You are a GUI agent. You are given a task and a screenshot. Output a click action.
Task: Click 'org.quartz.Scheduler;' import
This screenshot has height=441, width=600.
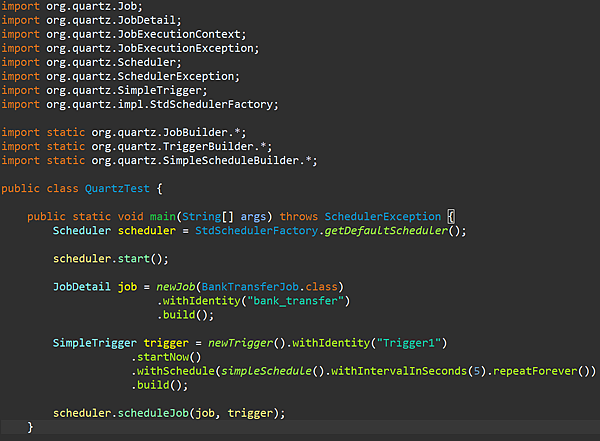pos(114,62)
